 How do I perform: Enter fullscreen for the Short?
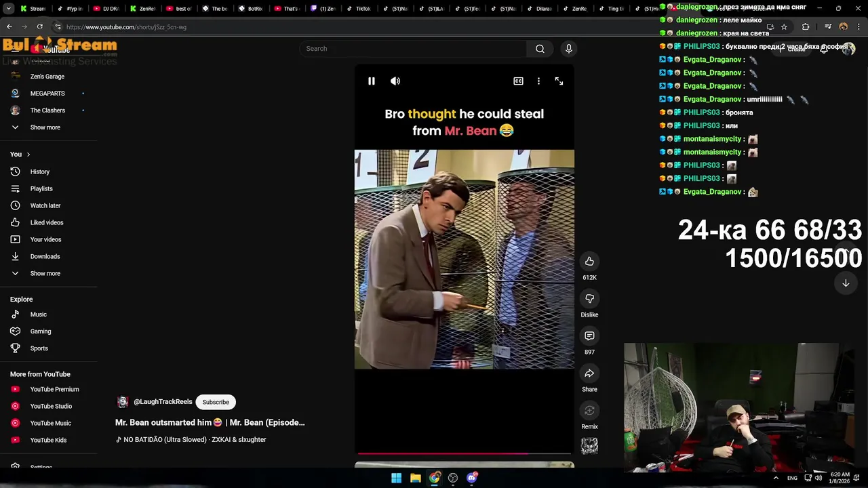[559, 81]
